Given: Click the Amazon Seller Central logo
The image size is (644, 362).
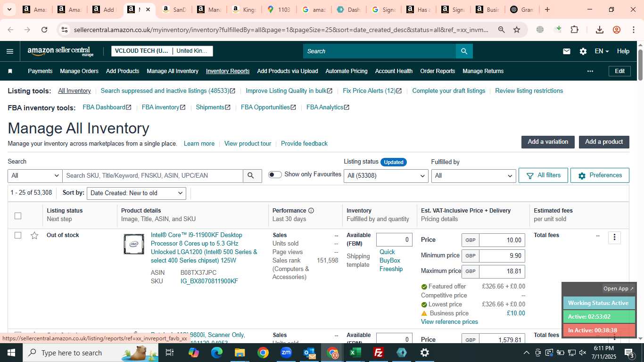Looking at the screenshot, I should point(61,51).
